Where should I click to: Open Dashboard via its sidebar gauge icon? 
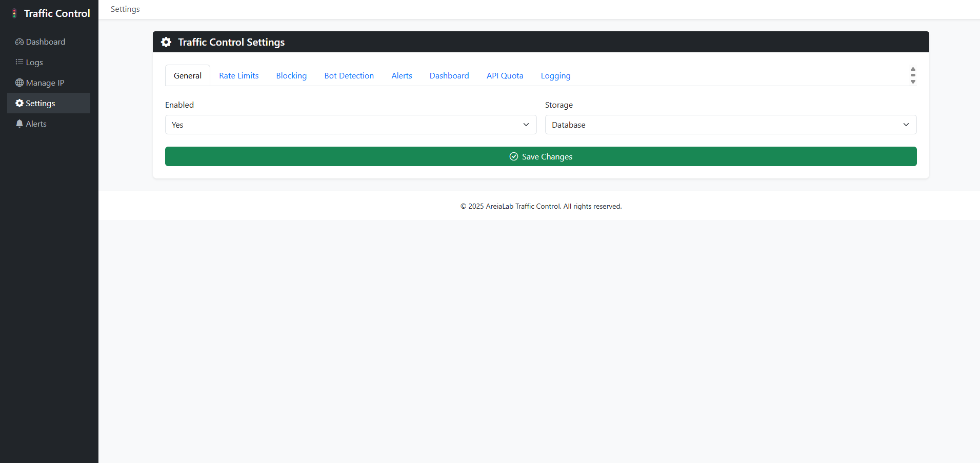[x=19, y=42]
